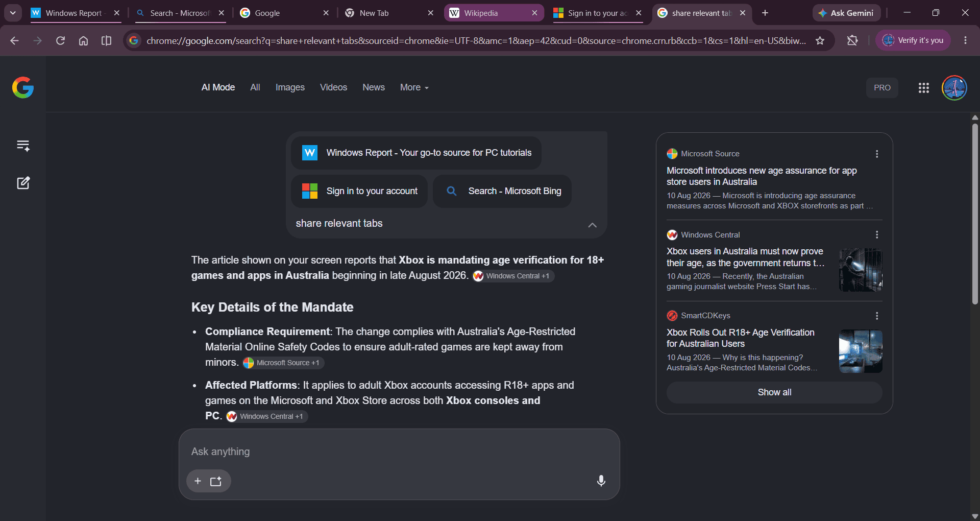The height and width of the screenshot is (521, 980).
Task: Expand the More dropdown
Action: pyautogui.click(x=414, y=87)
